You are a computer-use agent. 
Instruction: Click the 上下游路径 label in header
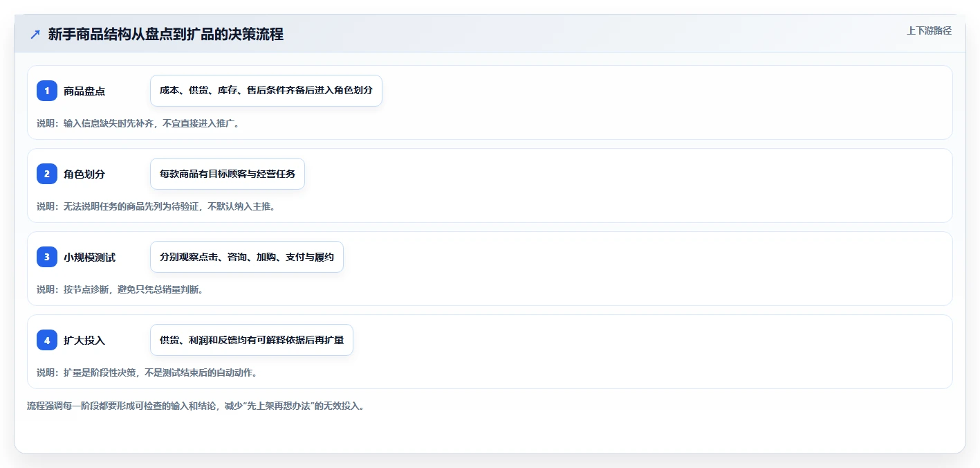click(929, 30)
